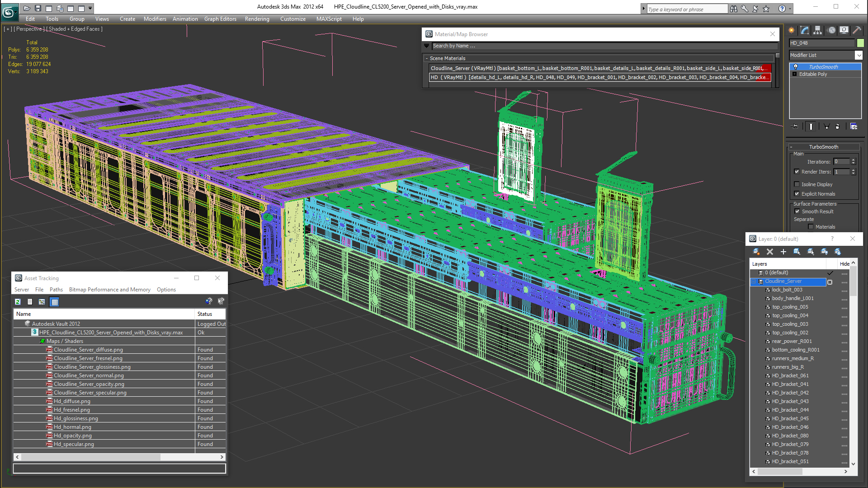Toggle hide for lock_bolt_003 layer row
The height and width of the screenshot is (488, 868).
(x=844, y=291)
